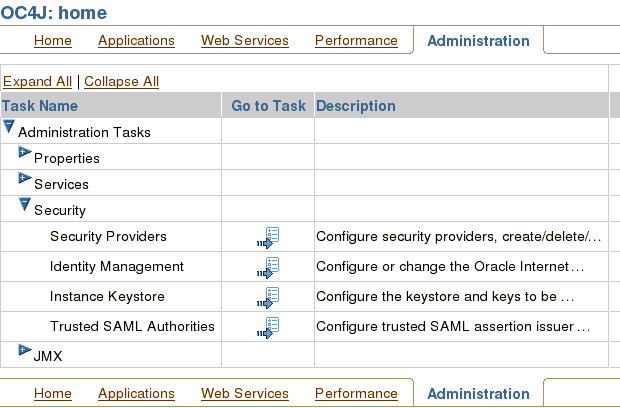This screenshot has width=620, height=408.
Task: Open the top Applications tab
Action: (136, 41)
